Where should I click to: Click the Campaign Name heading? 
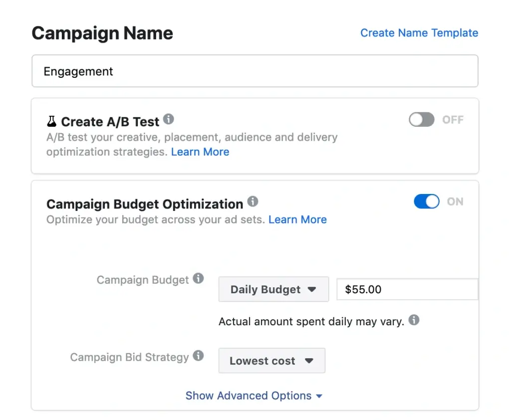(x=102, y=33)
